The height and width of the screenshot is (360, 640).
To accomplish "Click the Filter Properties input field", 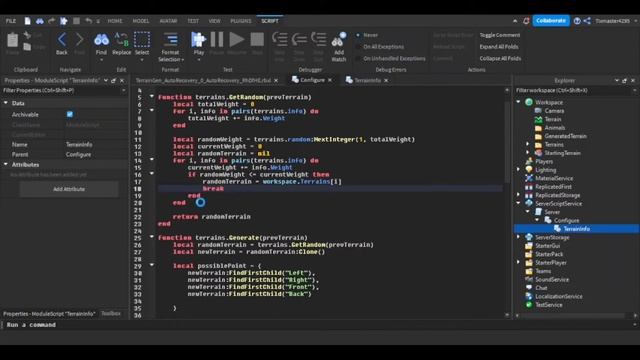I will 63,90.
